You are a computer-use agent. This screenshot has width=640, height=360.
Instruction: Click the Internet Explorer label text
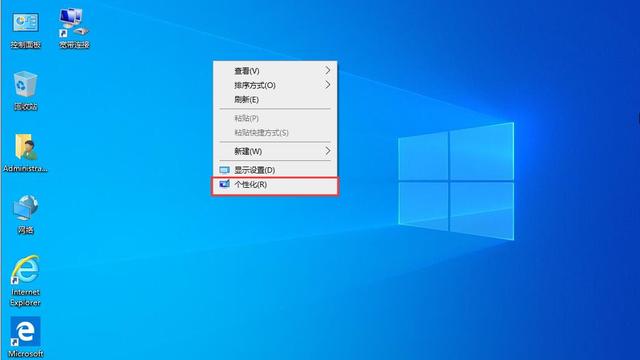[x=25, y=298]
